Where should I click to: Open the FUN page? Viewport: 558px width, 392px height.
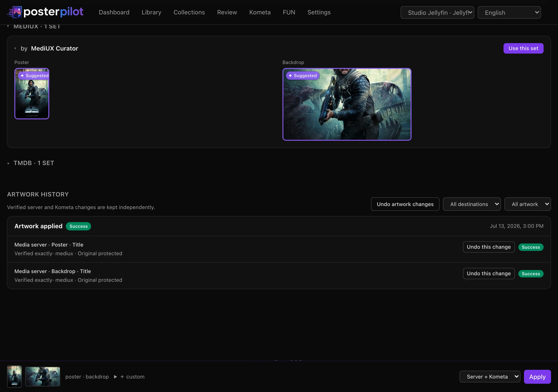point(289,12)
